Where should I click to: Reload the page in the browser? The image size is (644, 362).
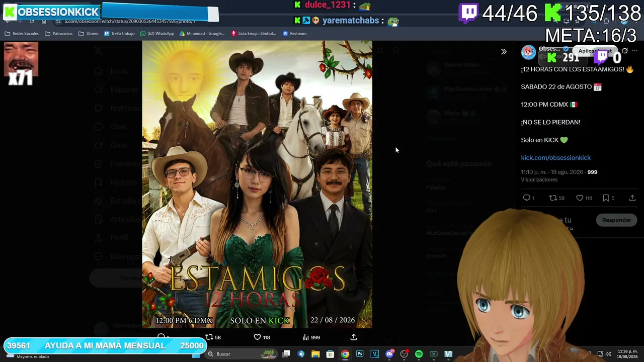tap(32, 21)
